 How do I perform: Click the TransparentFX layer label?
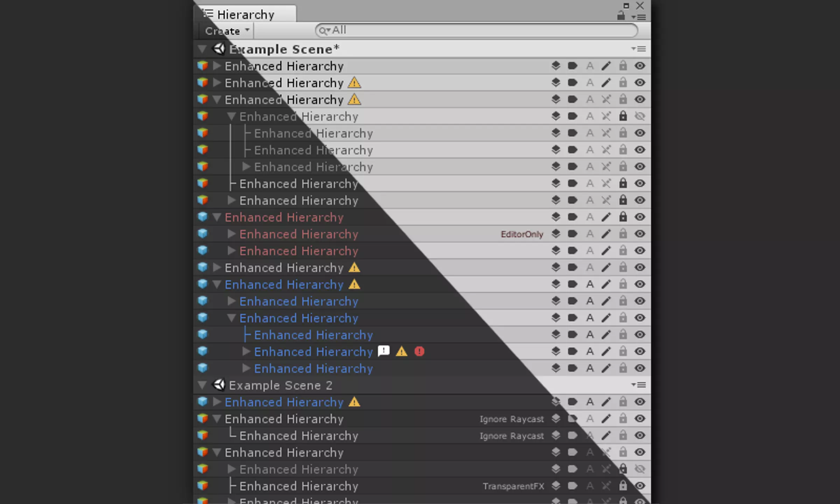[x=513, y=486]
